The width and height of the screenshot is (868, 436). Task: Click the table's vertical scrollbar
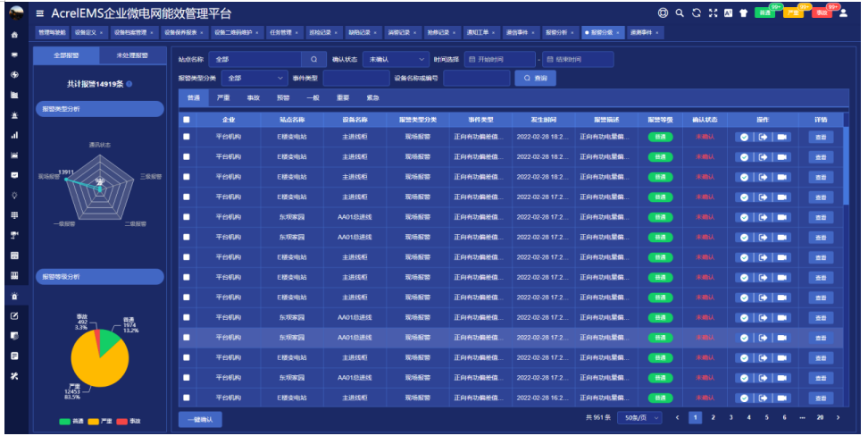pos(846,166)
